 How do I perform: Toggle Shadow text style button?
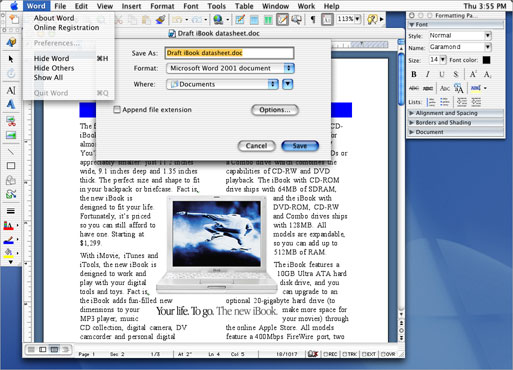(x=456, y=74)
